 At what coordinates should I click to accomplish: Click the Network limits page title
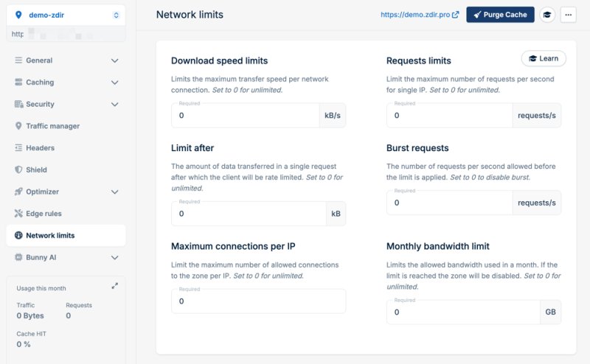(190, 15)
